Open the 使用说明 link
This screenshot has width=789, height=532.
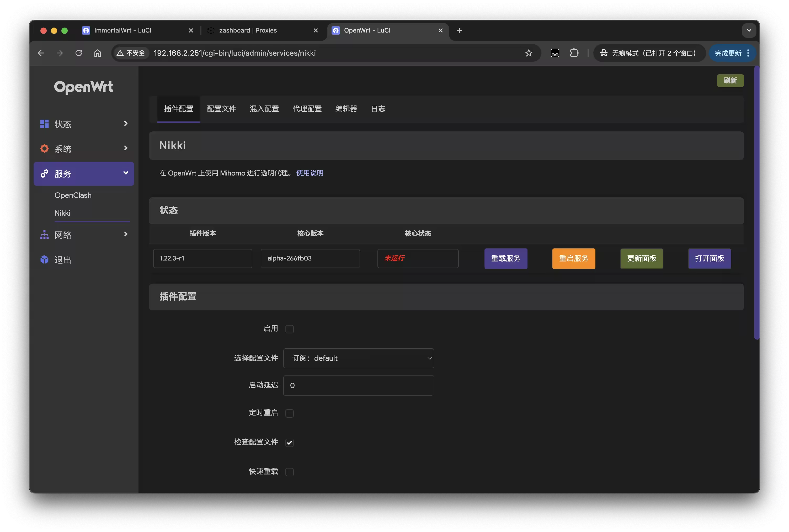pos(309,173)
